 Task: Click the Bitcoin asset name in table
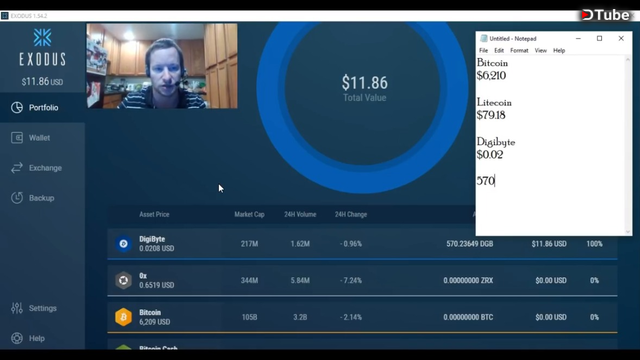tap(150, 313)
